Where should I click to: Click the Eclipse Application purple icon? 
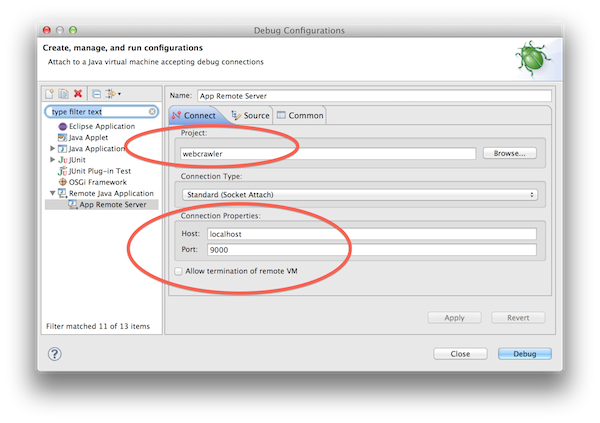tap(62, 126)
